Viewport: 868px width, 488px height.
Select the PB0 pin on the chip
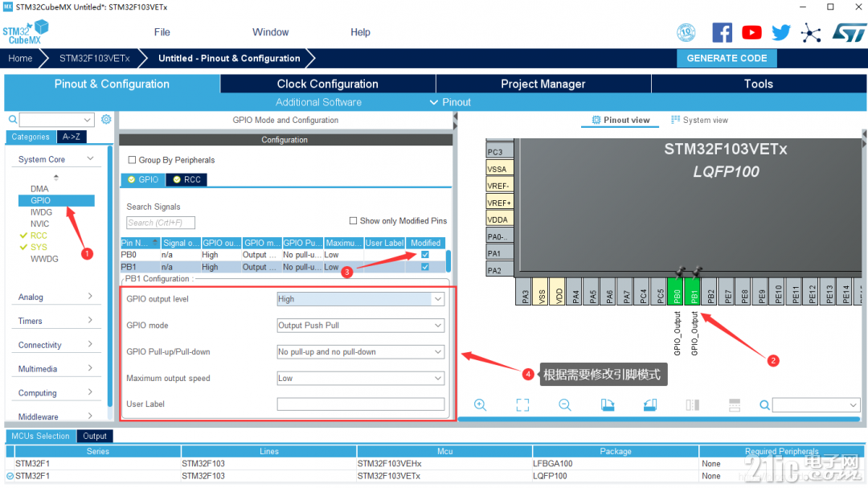click(677, 291)
